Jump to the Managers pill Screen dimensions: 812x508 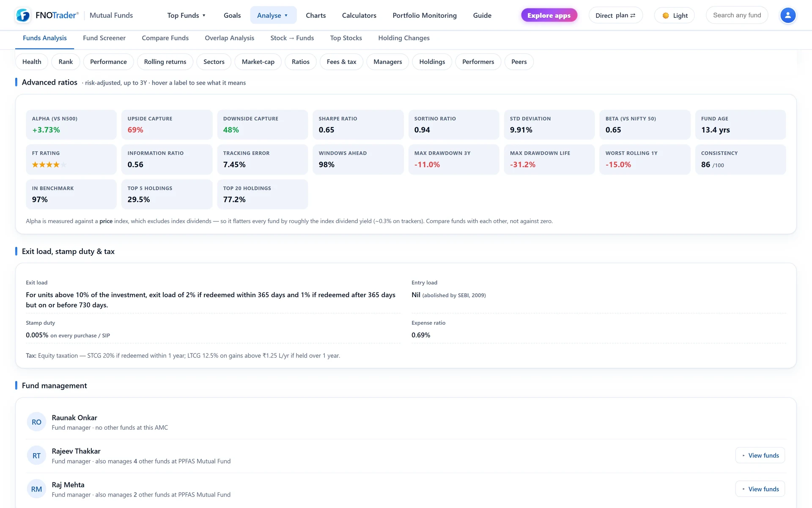coord(388,62)
